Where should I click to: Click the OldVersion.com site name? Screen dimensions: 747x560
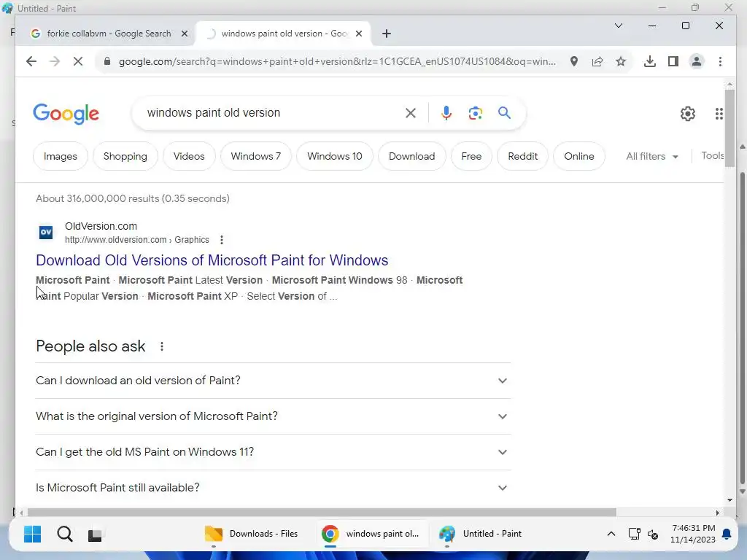[x=101, y=226]
